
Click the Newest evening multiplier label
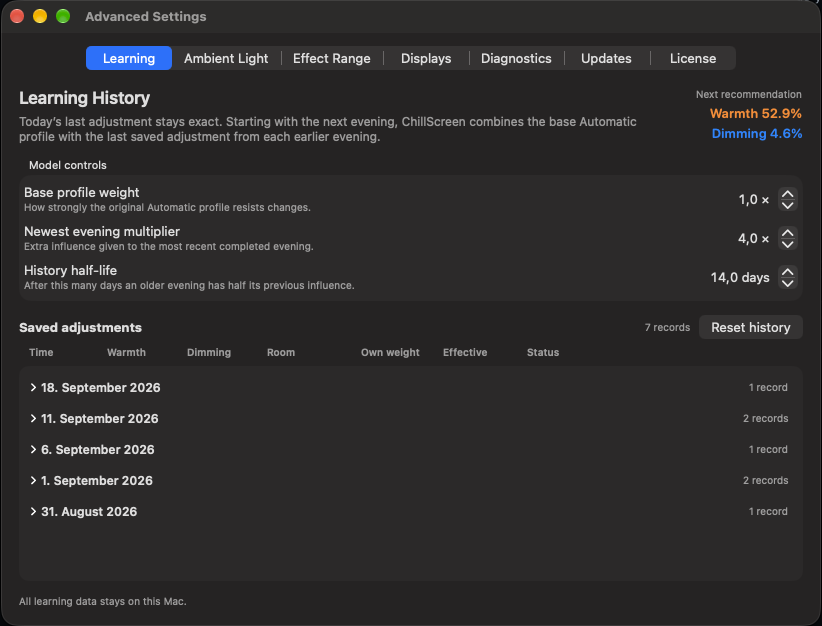point(102,231)
